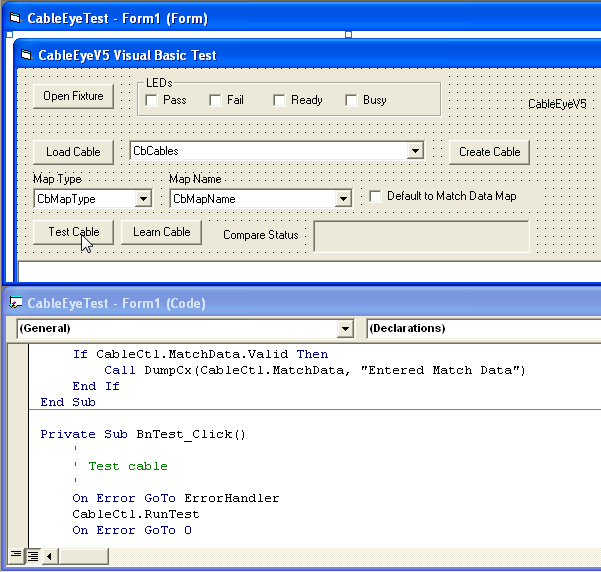Enable Default to Match Data Map checkbox
This screenshot has height=572, width=601.
point(376,196)
